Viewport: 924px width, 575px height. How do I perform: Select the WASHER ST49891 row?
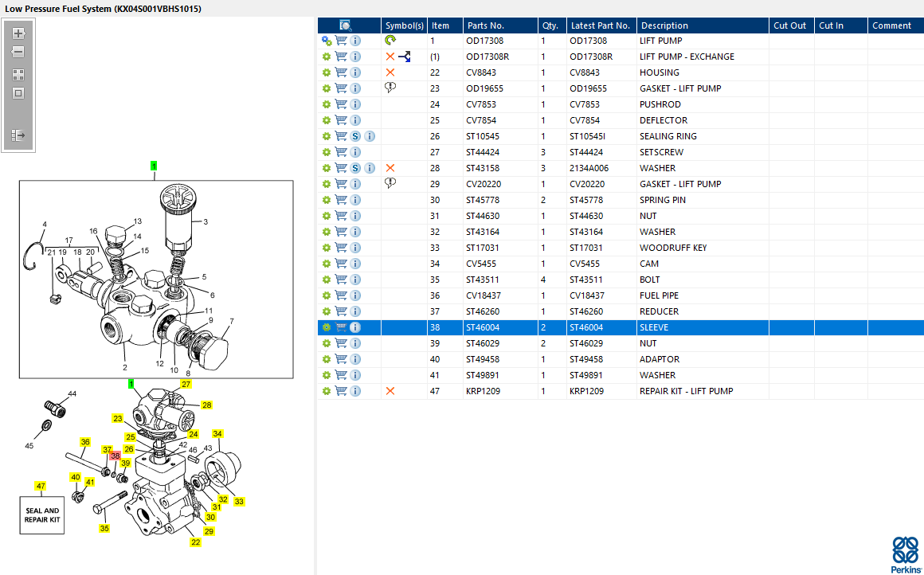pos(621,374)
